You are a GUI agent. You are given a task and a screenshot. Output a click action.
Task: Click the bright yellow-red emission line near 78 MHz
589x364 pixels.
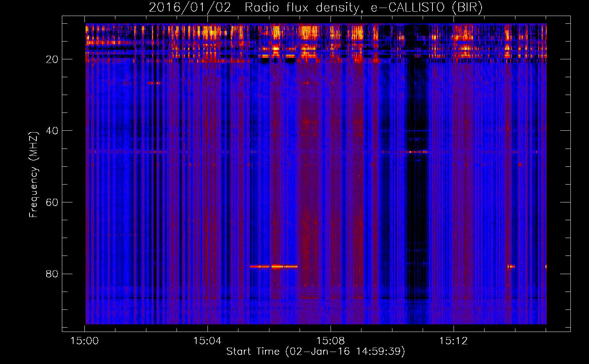pyautogui.click(x=274, y=266)
